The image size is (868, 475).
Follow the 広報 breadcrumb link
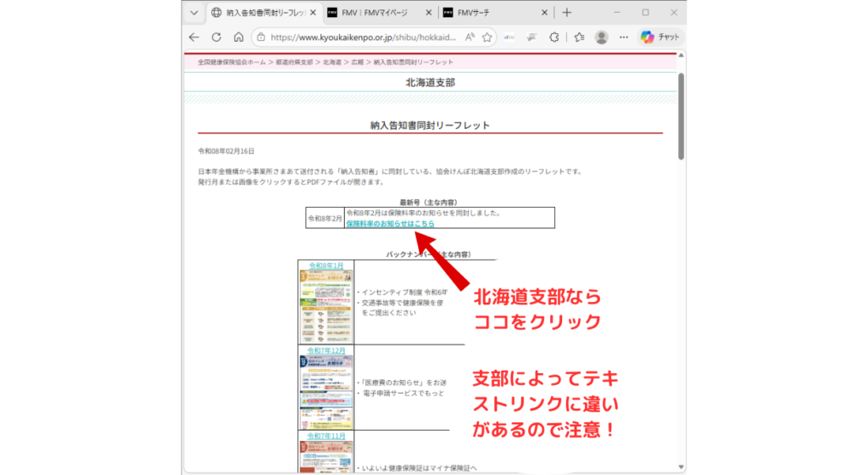coord(358,62)
